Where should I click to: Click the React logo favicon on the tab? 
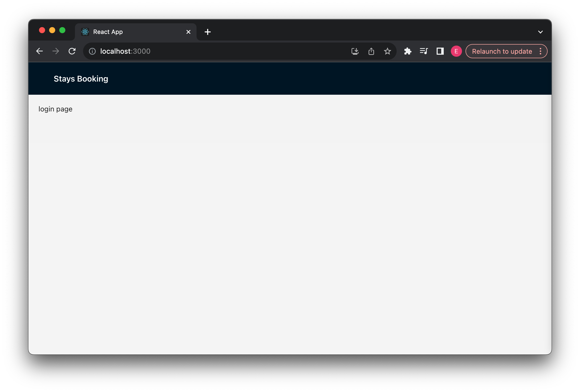coord(85,32)
